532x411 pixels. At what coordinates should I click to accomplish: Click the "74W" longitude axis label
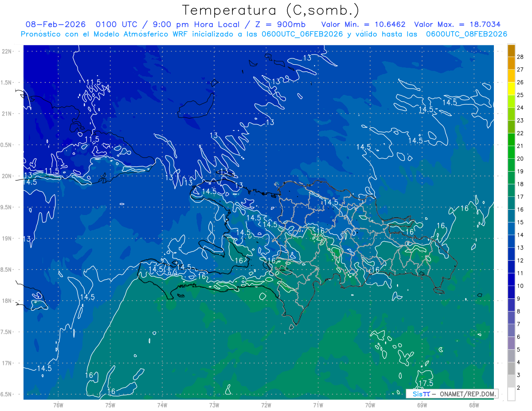(x=162, y=405)
